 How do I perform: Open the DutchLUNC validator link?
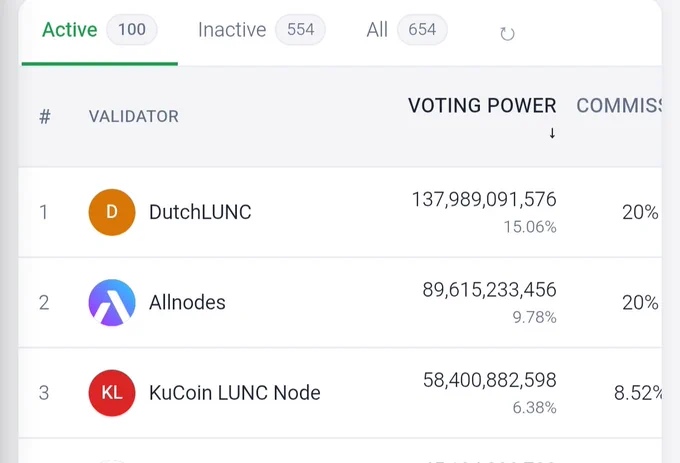click(200, 212)
